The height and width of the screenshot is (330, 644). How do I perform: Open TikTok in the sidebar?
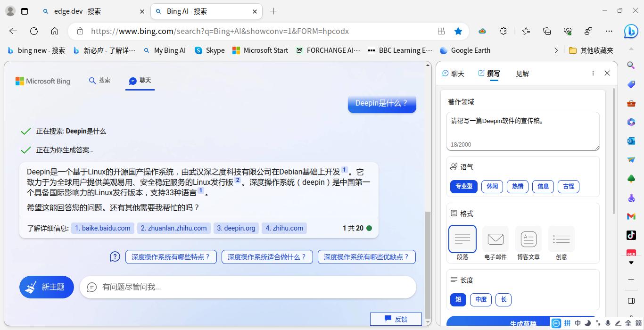pyautogui.click(x=631, y=235)
